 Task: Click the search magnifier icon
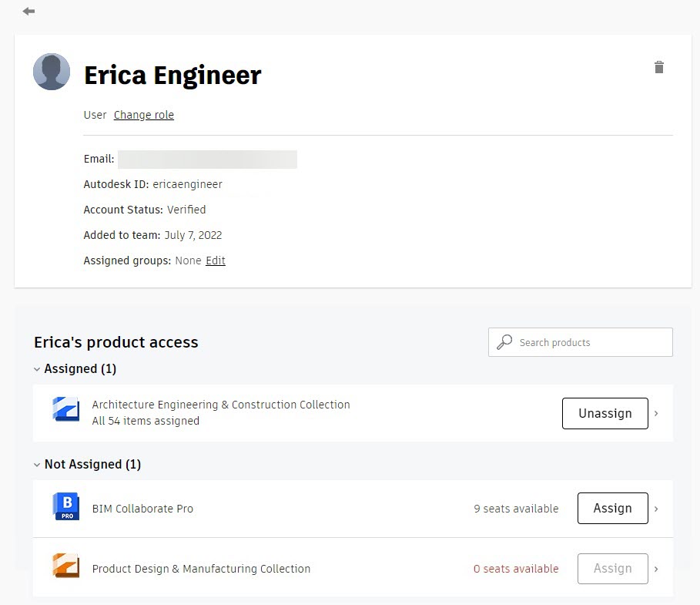pos(504,342)
